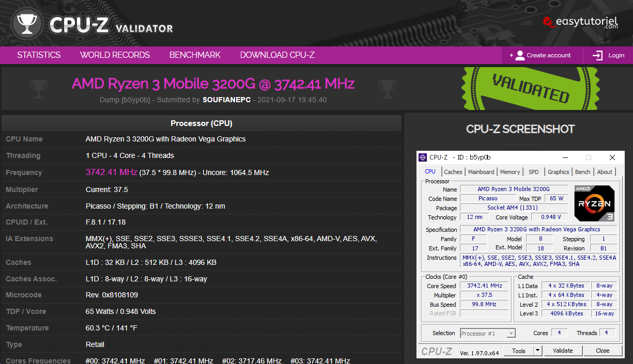Click the Create account person icon
The height and width of the screenshot is (364, 633).
coord(520,55)
